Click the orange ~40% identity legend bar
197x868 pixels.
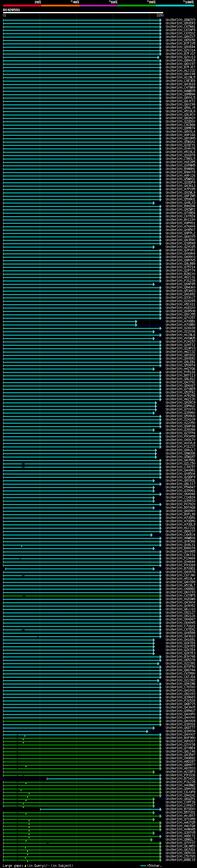click(60, 6)
